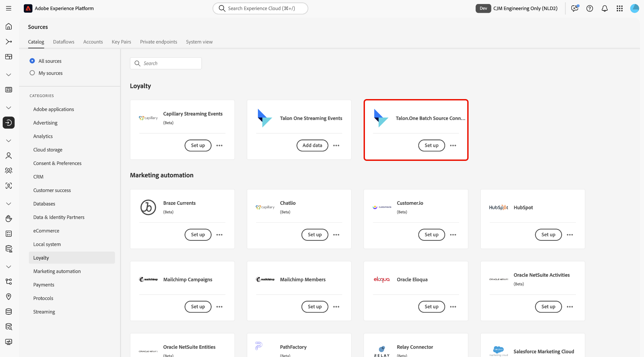Open the Workflows arrow icon in sidebar
This screenshot has width=644, height=357.
9,42
